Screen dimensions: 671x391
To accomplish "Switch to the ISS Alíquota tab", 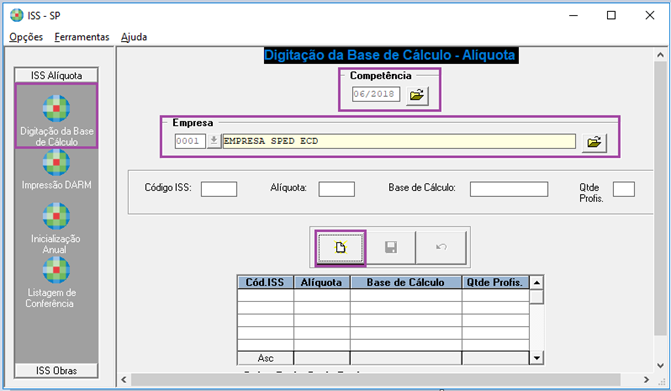I will tap(56, 75).
